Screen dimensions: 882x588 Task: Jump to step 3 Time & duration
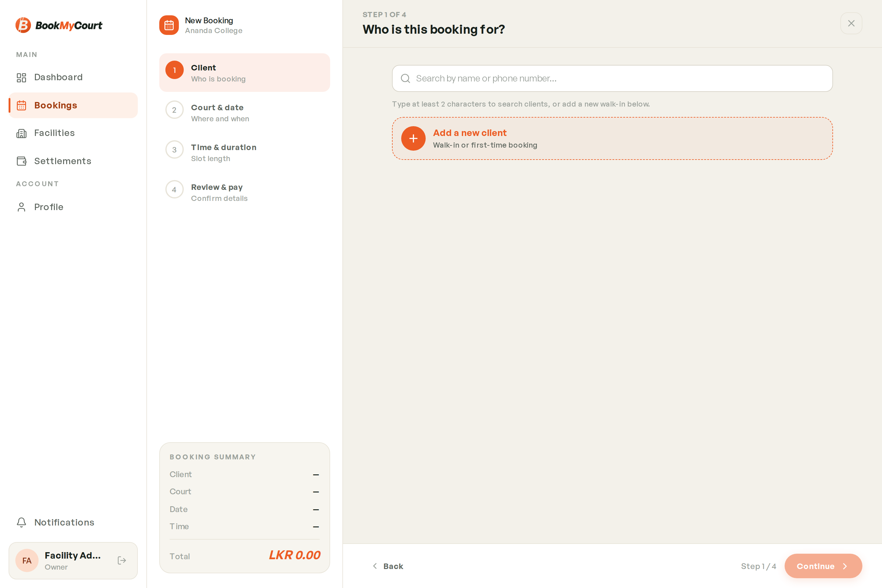coord(244,152)
